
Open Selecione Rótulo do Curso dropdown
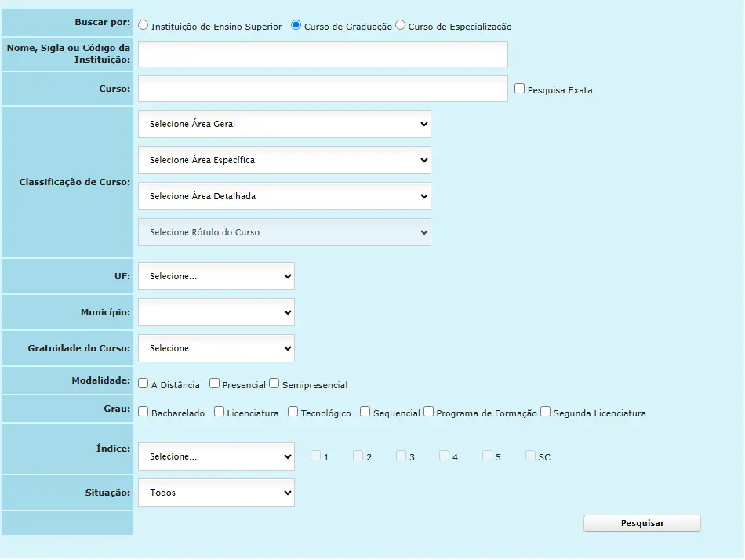pyautogui.click(x=285, y=232)
